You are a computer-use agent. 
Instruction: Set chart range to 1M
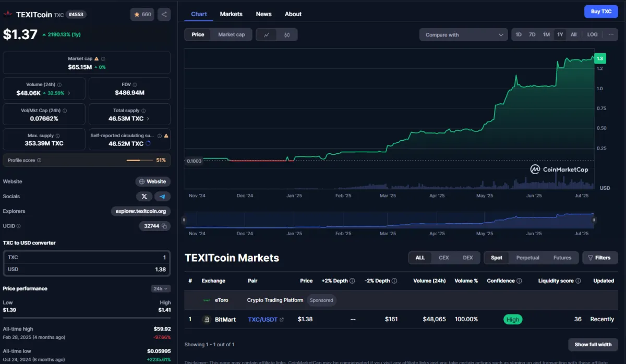[x=546, y=34]
